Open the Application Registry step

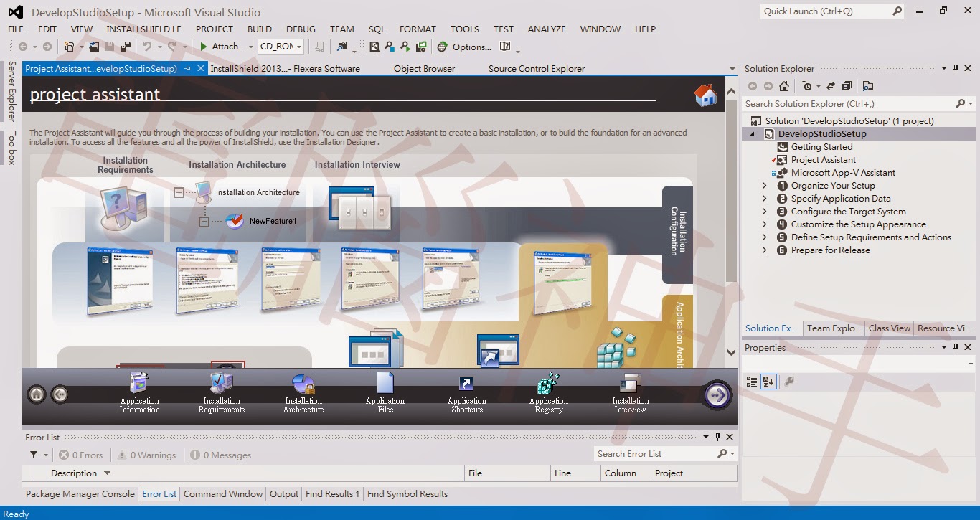(x=549, y=393)
